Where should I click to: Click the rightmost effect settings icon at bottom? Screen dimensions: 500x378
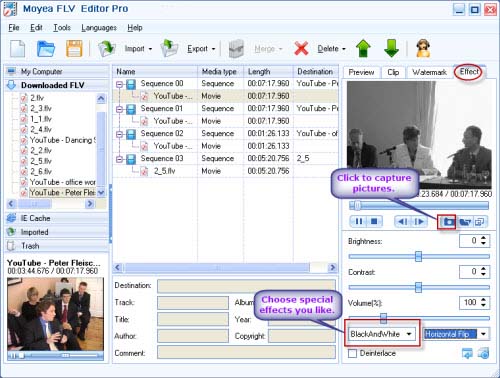click(483, 353)
